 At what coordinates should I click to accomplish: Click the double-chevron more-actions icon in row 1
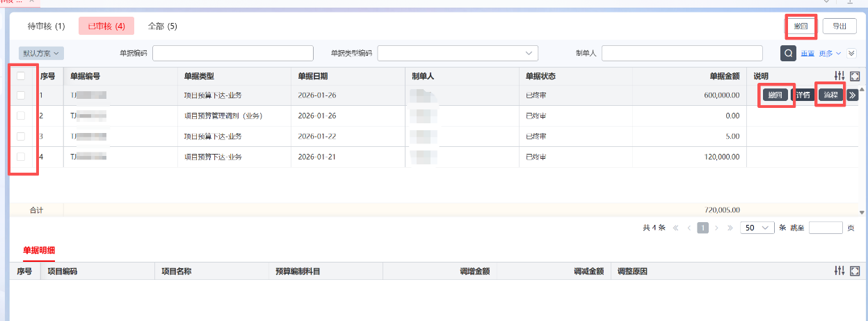(x=852, y=95)
